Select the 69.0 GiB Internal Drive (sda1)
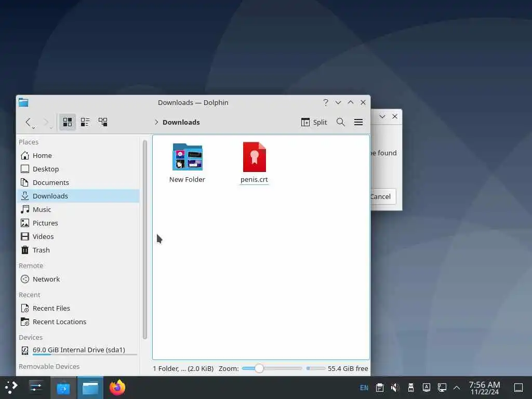Screen dimensions: 532x399 [x=78, y=350]
